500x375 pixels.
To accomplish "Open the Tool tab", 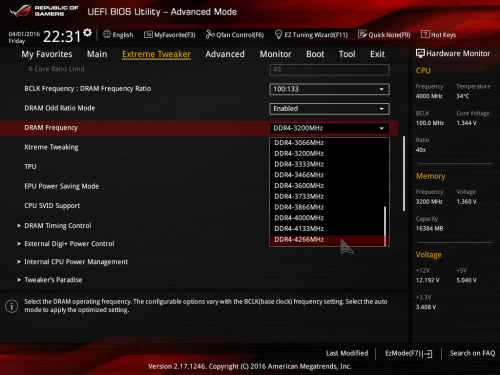I will point(347,54).
